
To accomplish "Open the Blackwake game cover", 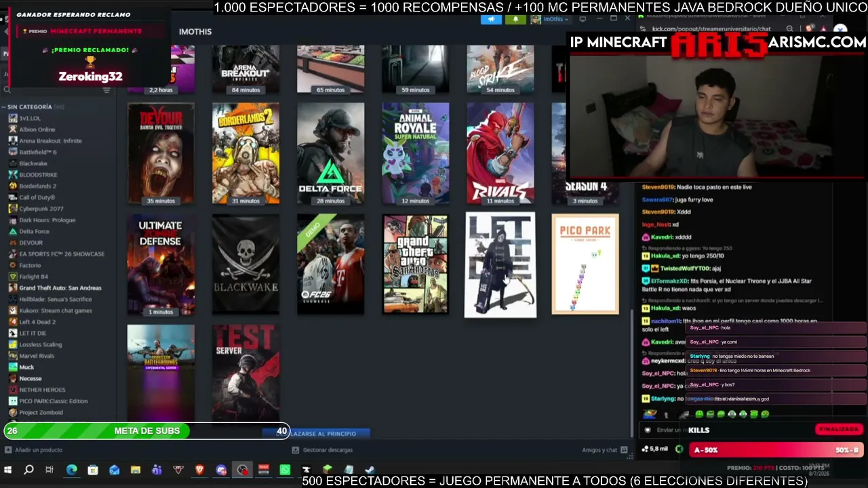I will [245, 264].
